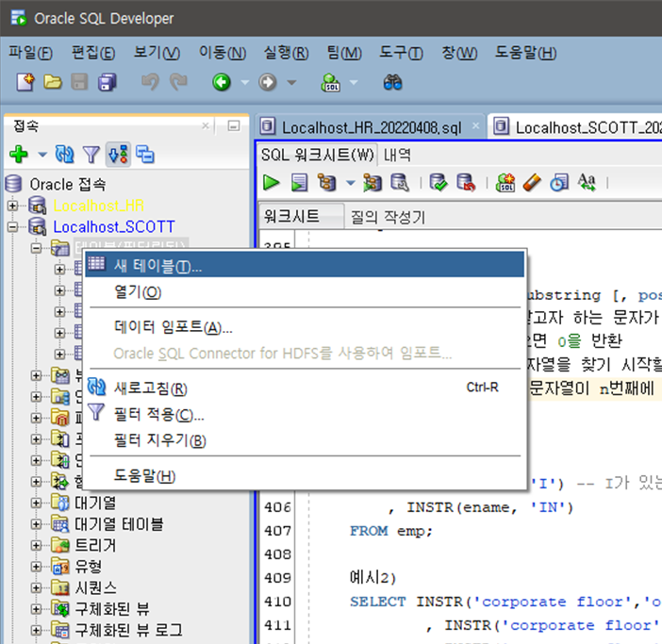
Task: Click the SQL Tuning Advisor icon
Action: coord(400,183)
